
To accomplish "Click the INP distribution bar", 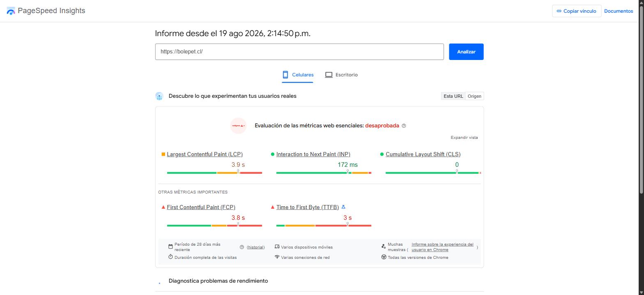I will pyautogui.click(x=324, y=173).
